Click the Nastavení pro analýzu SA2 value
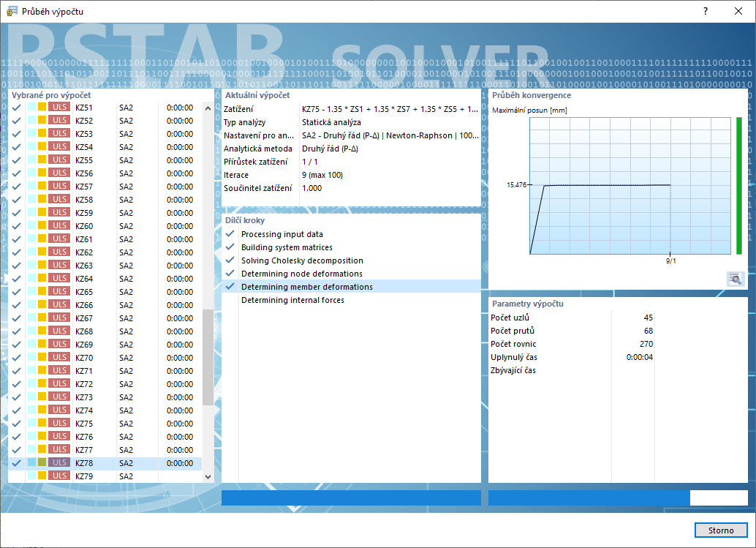Image resolution: width=756 pixels, height=548 pixels. [390, 135]
